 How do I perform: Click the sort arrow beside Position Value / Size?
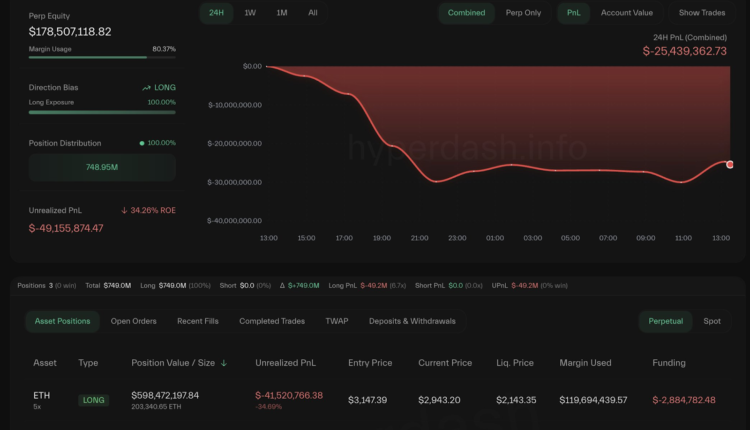224,363
